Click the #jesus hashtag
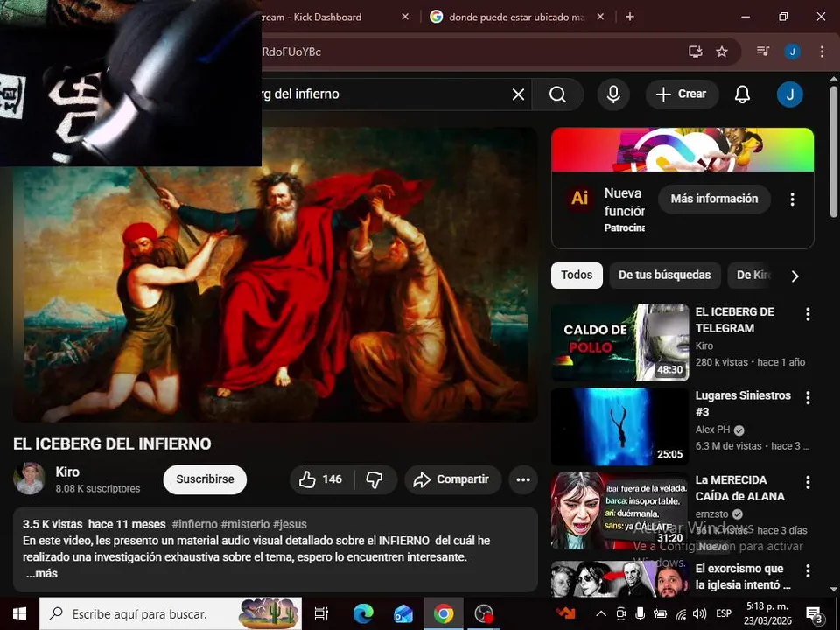The width and height of the screenshot is (840, 630). coord(290,524)
